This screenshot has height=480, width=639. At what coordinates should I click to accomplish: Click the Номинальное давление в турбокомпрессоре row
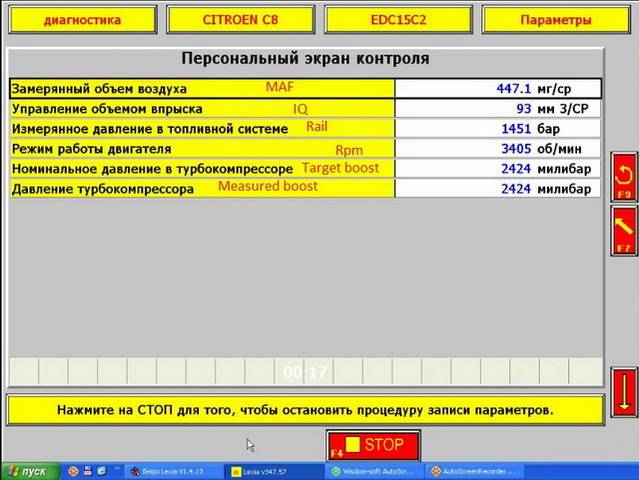(x=202, y=169)
